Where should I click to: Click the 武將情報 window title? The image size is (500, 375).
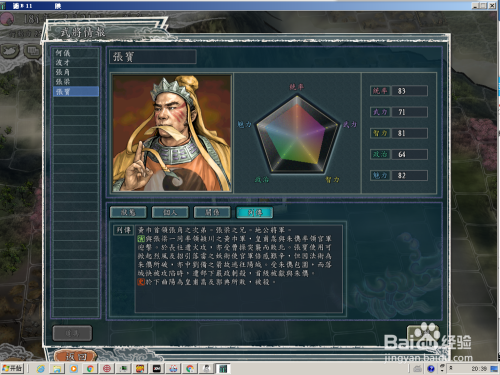[x=83, y=32]
